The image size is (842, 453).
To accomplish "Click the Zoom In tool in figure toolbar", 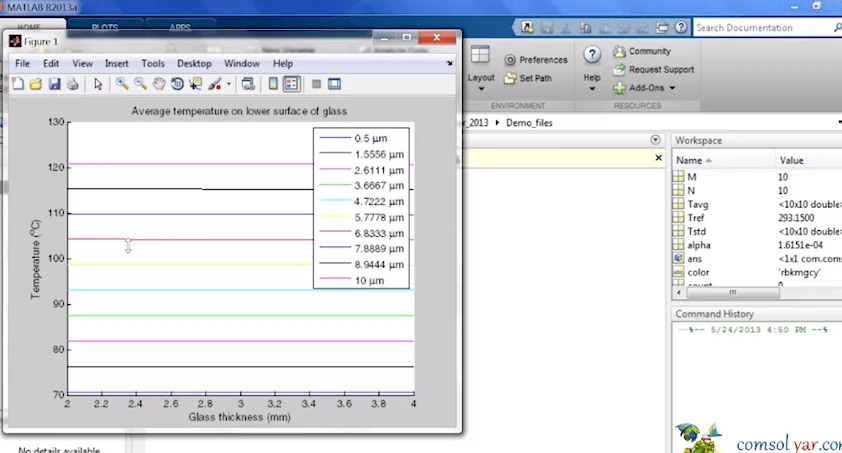I will point(122,85).
